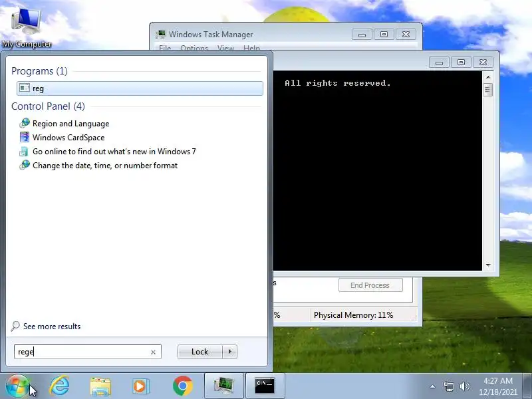Click the reg program icon
532x399 pixels.
[25, 88]
